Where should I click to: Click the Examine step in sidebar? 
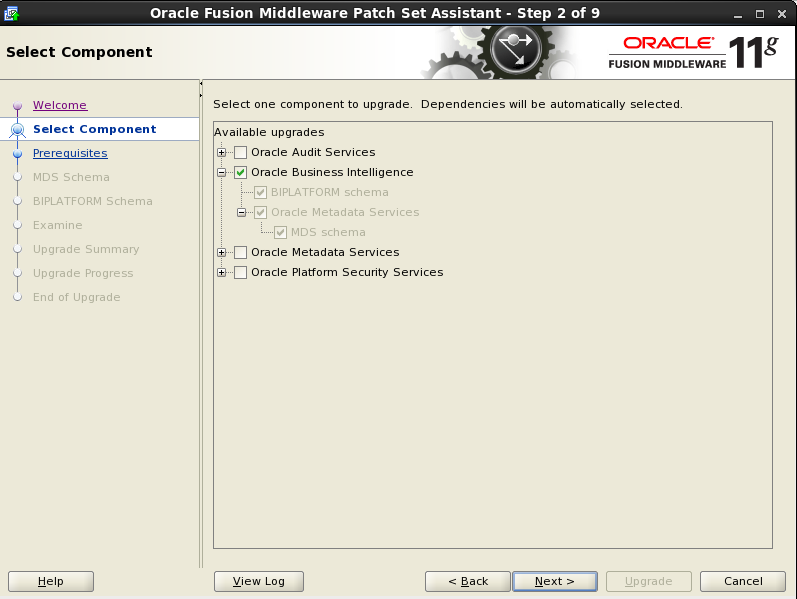click(x=57, y=225)
